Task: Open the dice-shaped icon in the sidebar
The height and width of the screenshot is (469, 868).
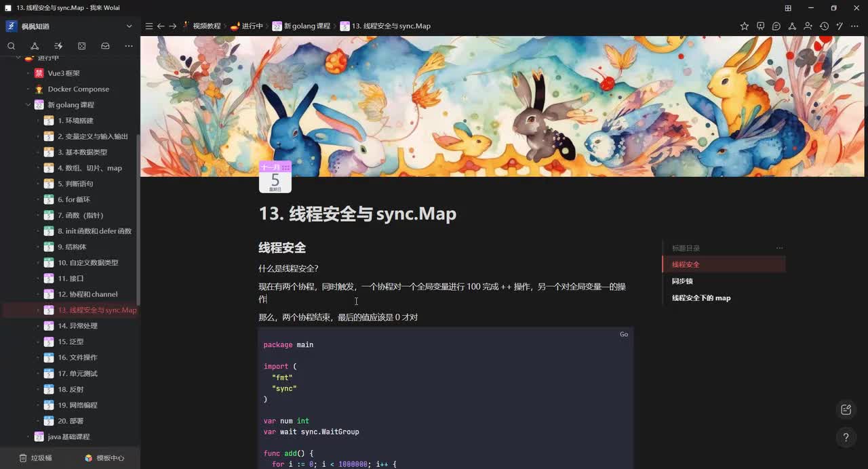Action: tap(82, 46)
